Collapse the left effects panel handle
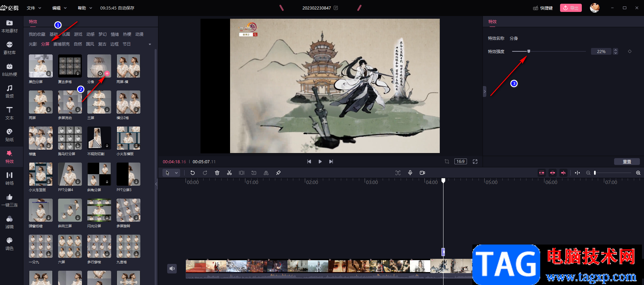The image size is (644, 285). click(x=156, y=184)
